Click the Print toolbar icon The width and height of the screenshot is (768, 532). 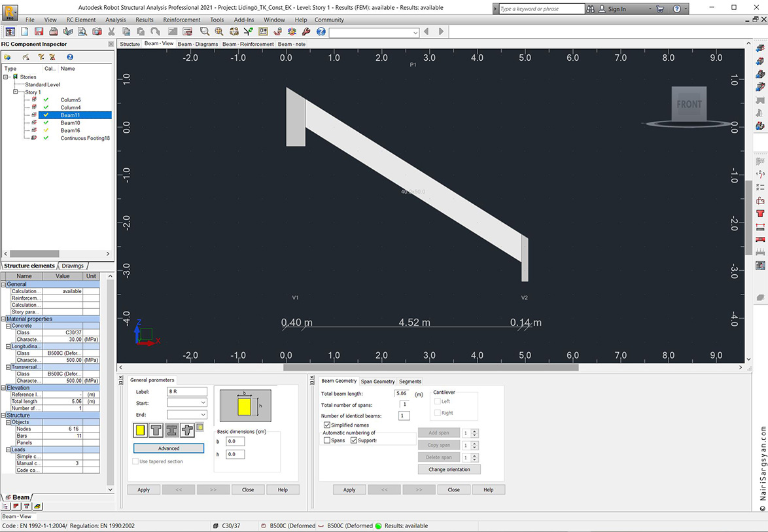click(x=54, y=31)
